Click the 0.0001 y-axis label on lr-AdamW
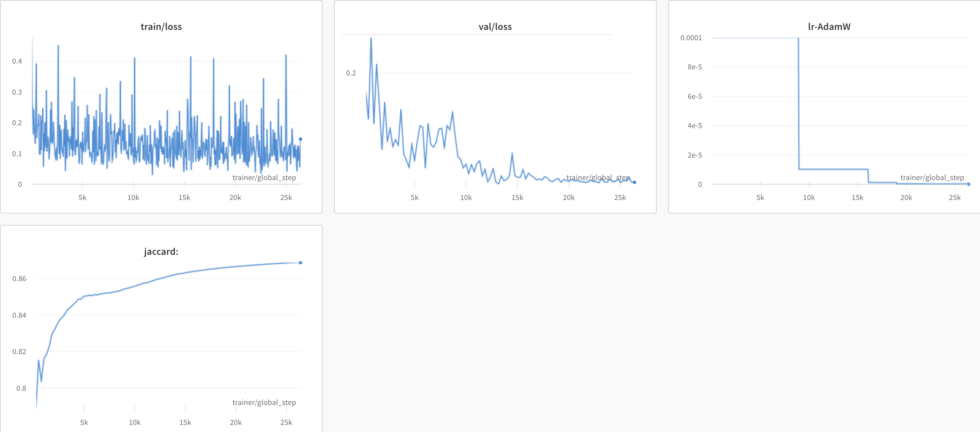 [x=691, y=38]
